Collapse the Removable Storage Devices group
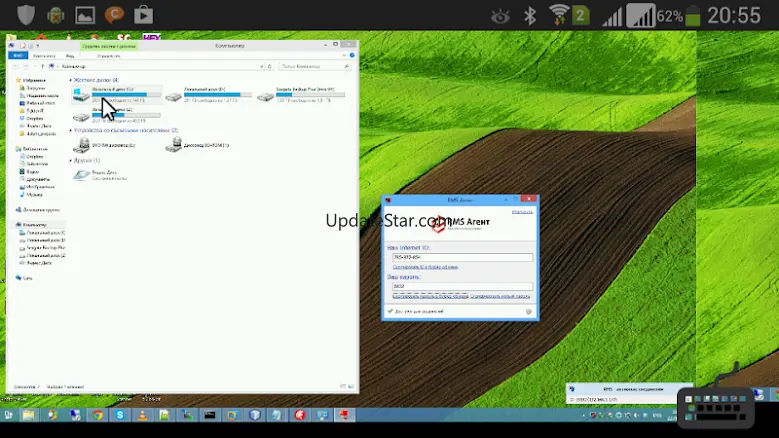Viewport: 779px width, 438px height. pos(125,130)
